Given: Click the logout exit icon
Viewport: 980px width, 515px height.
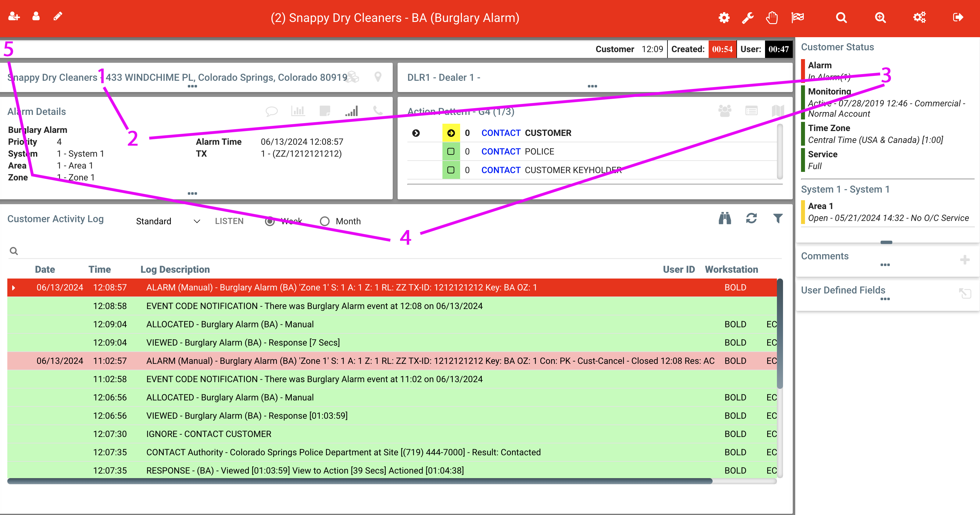Looking at the screenshot, I should 957,17.
